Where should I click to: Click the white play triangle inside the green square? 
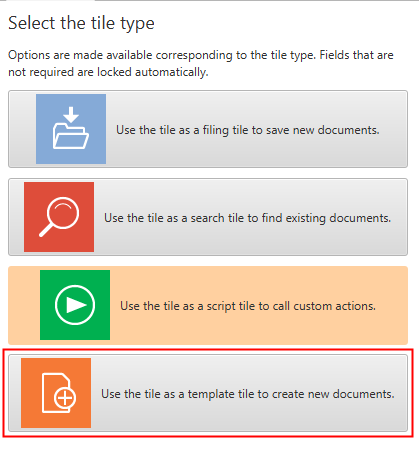pyautogui.click(x=76, y=305)
